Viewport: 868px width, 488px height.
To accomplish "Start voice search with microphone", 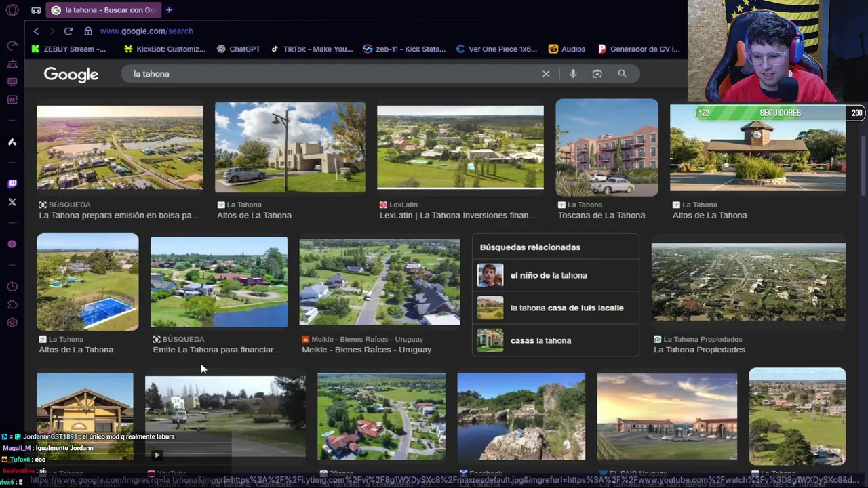I will click(x=573, y=74).
